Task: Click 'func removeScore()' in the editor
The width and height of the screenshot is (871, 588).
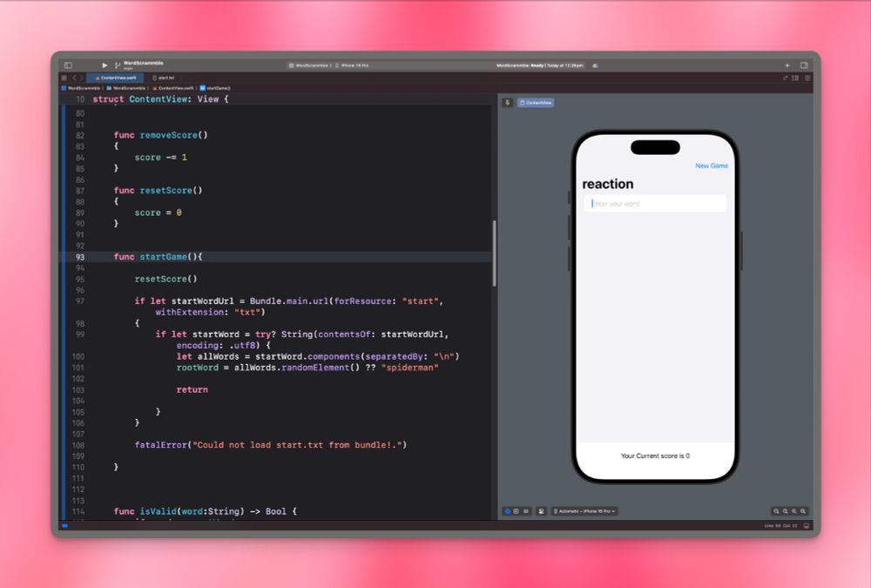Action: 160,135
